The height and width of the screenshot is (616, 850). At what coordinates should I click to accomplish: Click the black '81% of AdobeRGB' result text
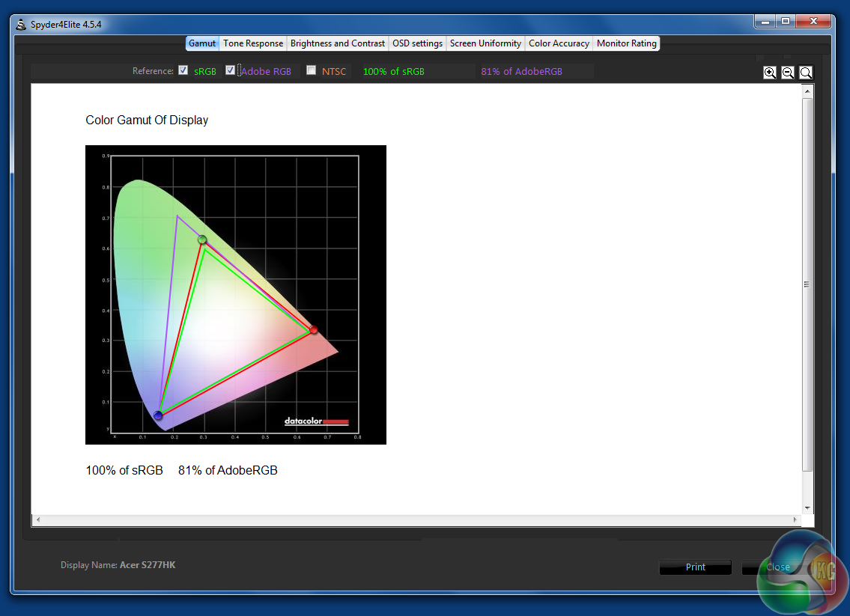[228, 470]
